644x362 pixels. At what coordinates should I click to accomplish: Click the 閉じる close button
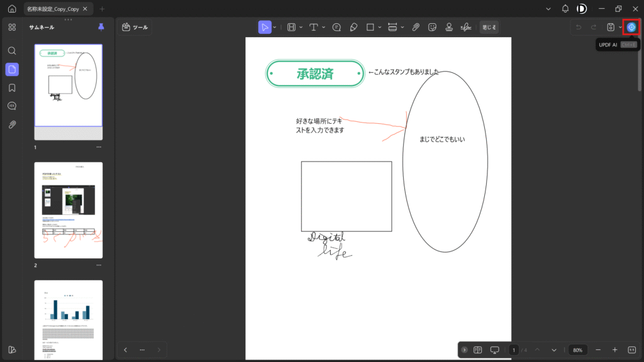(489, 27)
